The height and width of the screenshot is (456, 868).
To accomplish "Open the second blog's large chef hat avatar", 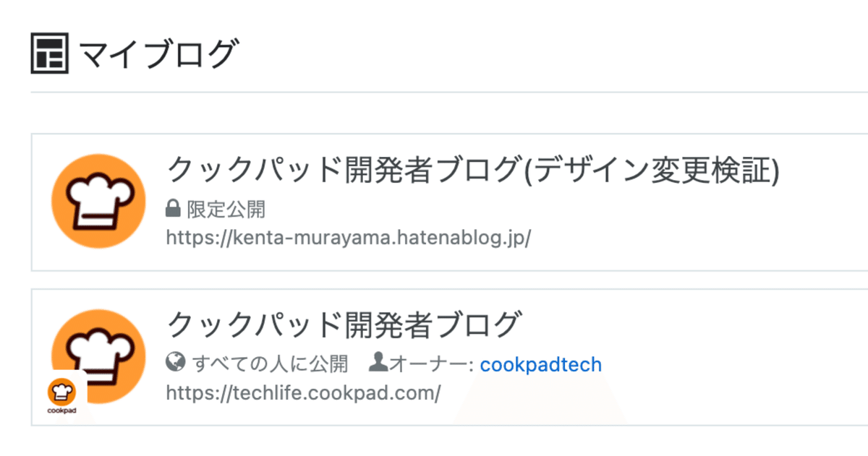I will tap(99, 356).
